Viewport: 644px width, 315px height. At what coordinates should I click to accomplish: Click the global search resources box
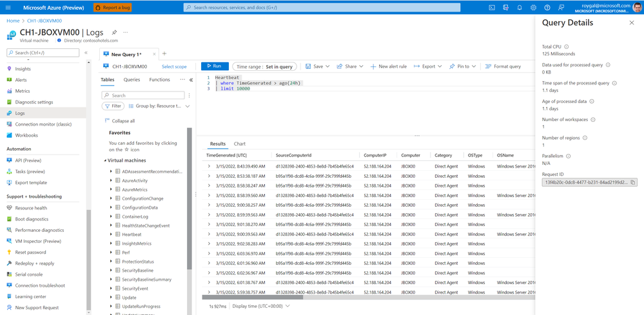pos(322,7)
